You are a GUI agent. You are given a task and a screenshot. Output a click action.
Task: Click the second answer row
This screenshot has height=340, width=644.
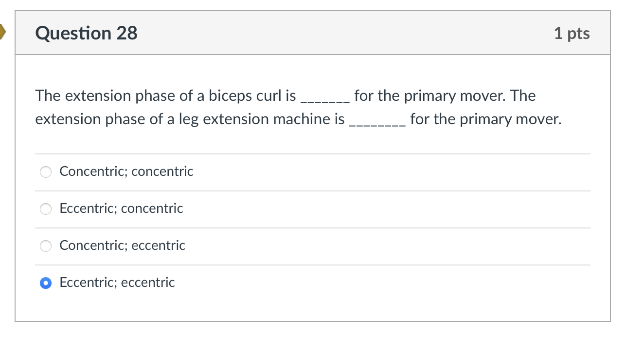click(x=195, y=208)
